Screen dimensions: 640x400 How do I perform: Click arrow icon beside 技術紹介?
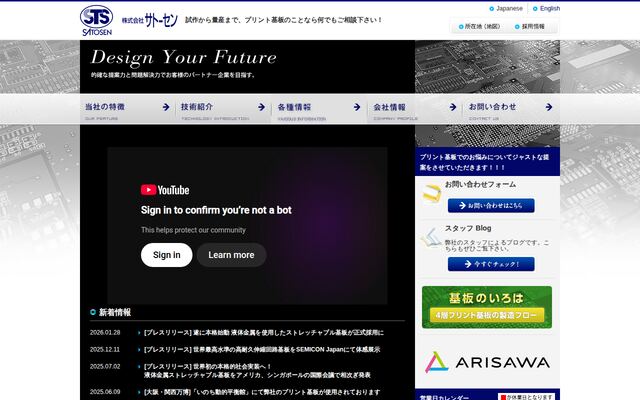click(x=261, y=107)
